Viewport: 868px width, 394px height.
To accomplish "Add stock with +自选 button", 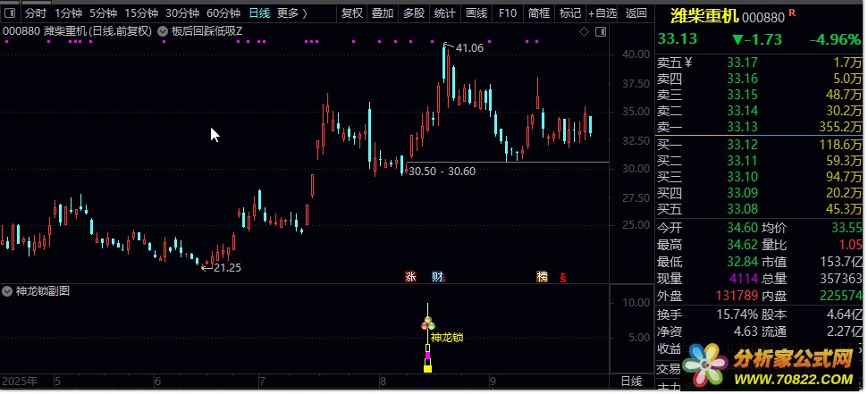I will (x=603, y=13).
